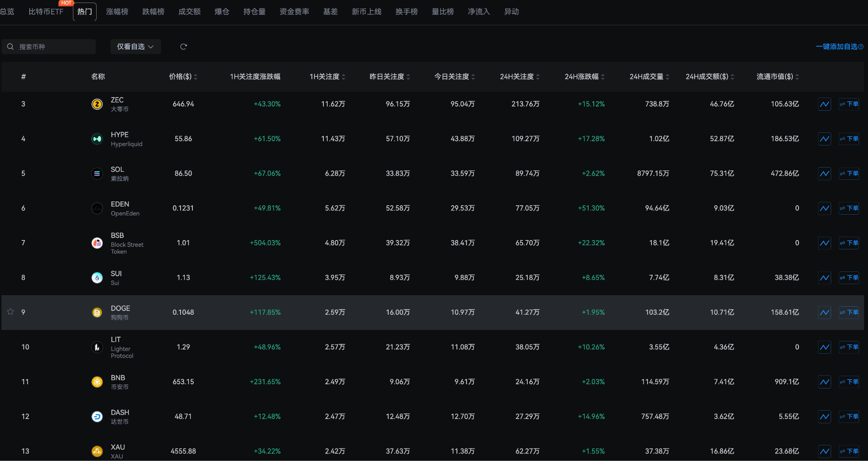Click the +504.03% value for BSB
The width and height of the screenshot is (868, 461).
point(265,243)
